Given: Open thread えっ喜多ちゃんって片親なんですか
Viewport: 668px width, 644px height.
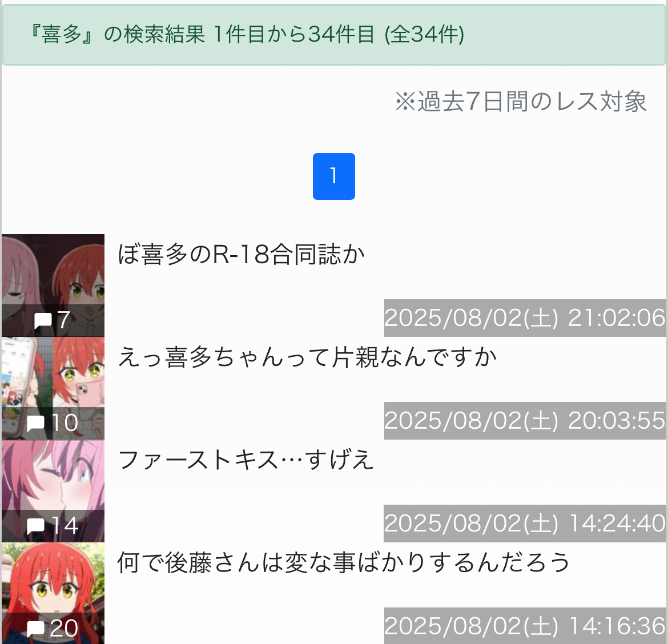Looking at the screenshot, I should tap(307, 357).
